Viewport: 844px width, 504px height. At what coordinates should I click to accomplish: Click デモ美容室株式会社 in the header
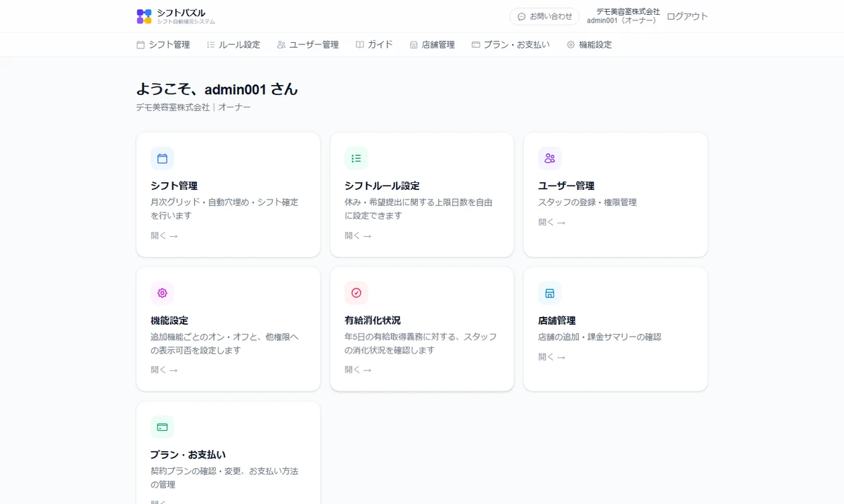[628, 11]
